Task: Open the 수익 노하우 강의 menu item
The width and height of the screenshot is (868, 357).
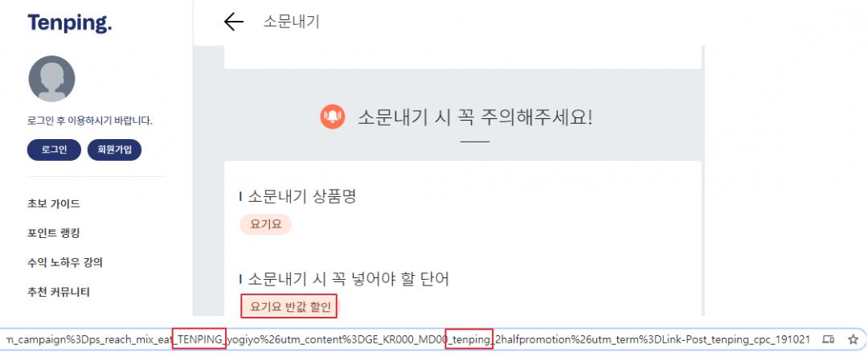Action: coord(65,262)
